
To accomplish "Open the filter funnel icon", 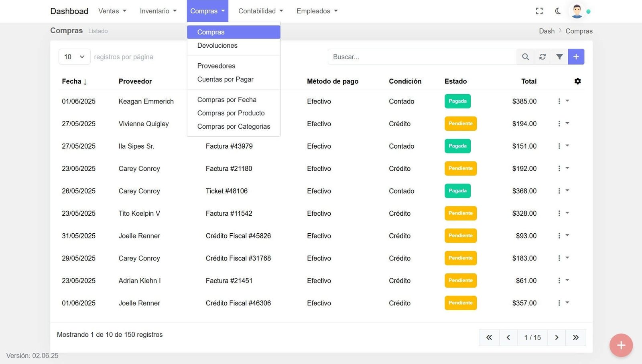I will 559,57.
